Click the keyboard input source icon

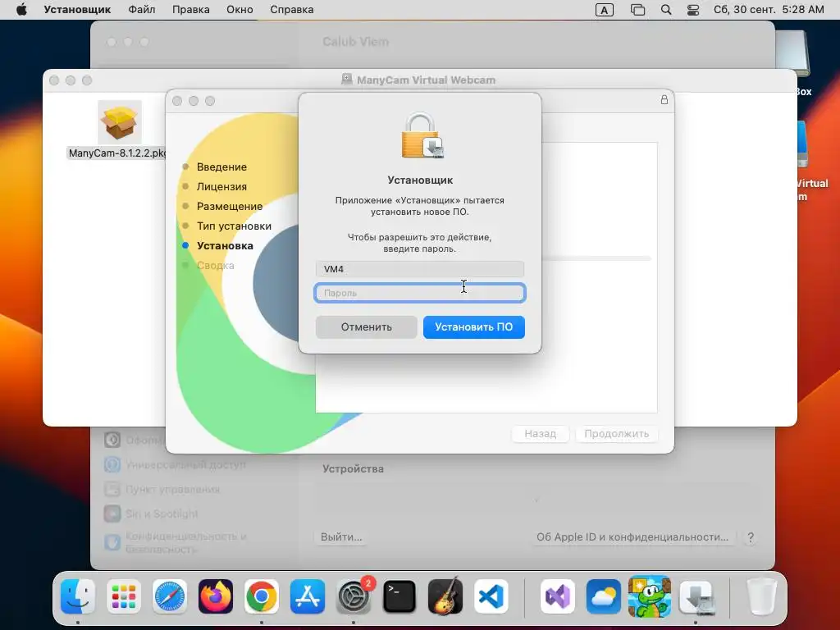605,10
